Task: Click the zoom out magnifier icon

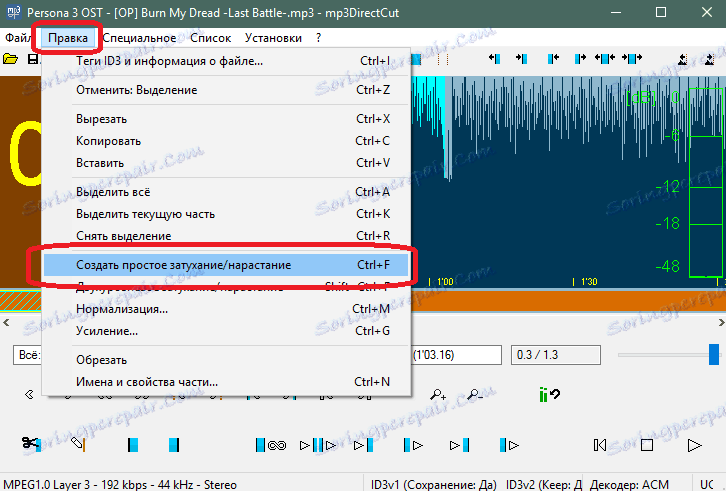Action: (x=475, y=395)
